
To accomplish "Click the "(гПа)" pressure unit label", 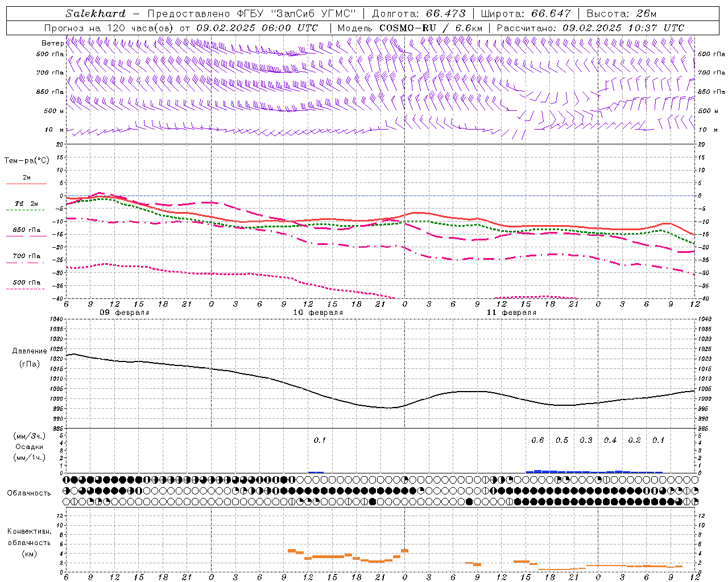I will pyautogui.click(x=30, y=364).
